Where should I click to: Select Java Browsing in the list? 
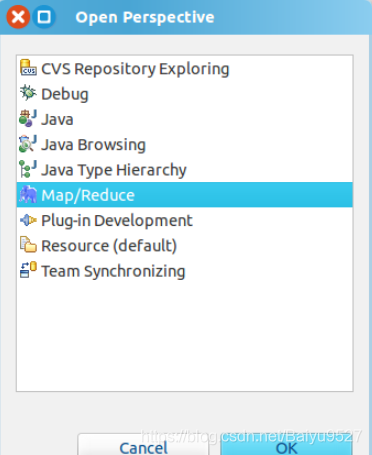click(x=93, y=145)
